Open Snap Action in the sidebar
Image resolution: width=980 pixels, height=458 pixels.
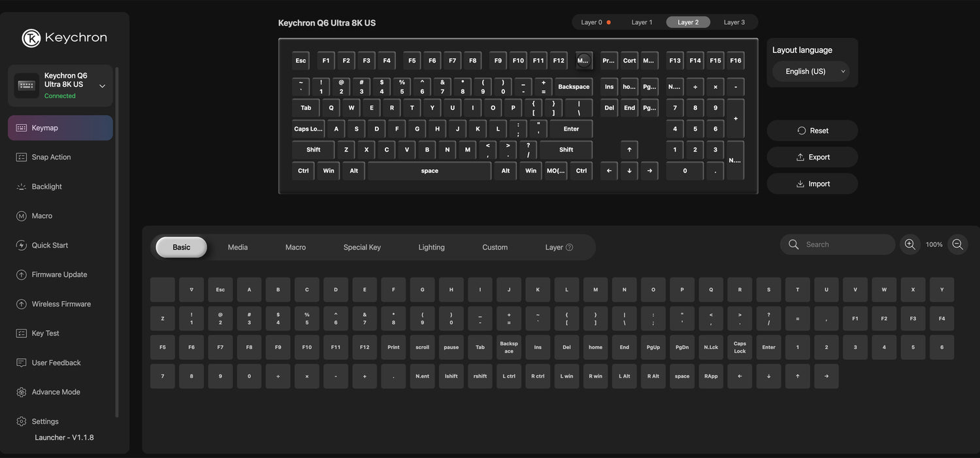[51, 157]
